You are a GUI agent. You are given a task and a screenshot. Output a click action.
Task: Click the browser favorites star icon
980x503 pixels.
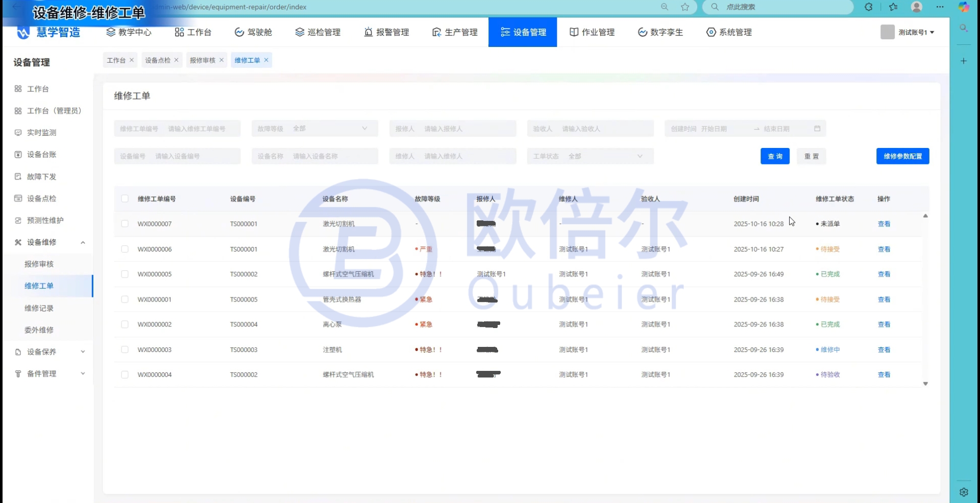685,7
